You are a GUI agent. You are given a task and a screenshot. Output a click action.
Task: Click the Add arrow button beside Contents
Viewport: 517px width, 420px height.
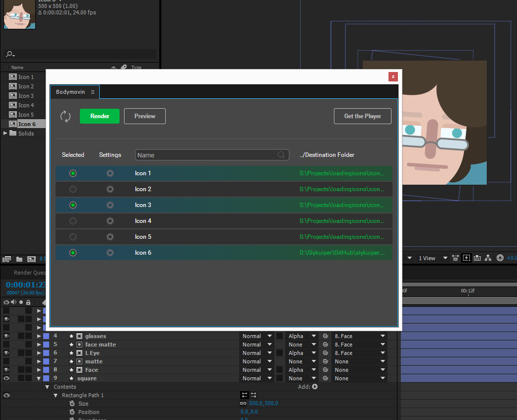[315, 387]
